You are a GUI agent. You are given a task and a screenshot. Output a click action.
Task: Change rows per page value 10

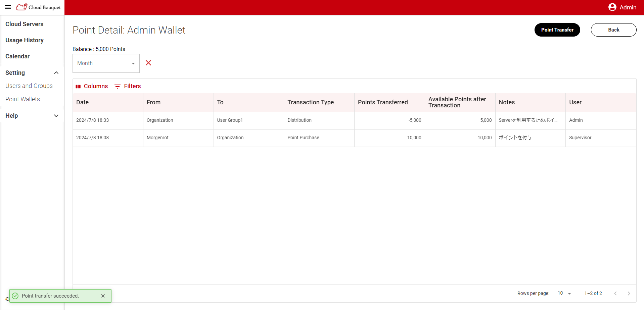564,293
